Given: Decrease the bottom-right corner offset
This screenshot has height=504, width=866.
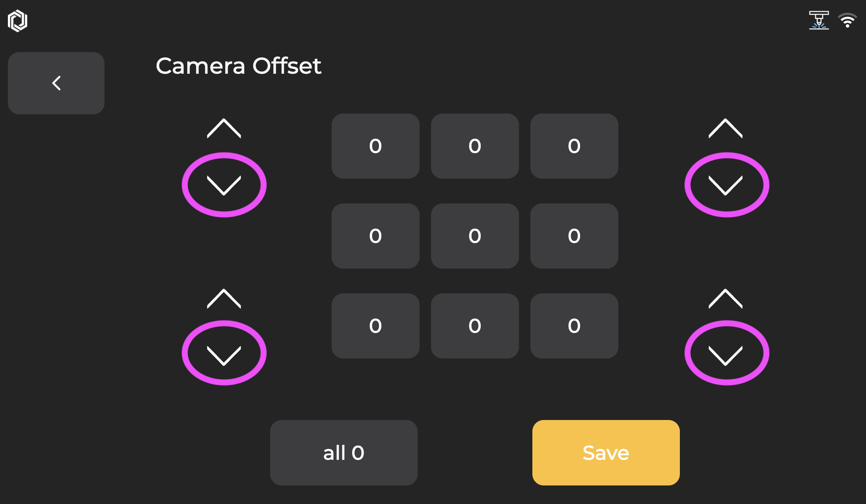Looking at the screenshot, I should coord(726,356).
